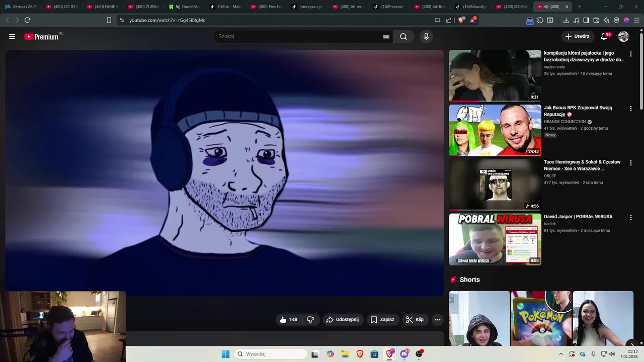Screen dimensions: 644x362
Task: Show hidden system tray icons
Action: coord(561,354)
